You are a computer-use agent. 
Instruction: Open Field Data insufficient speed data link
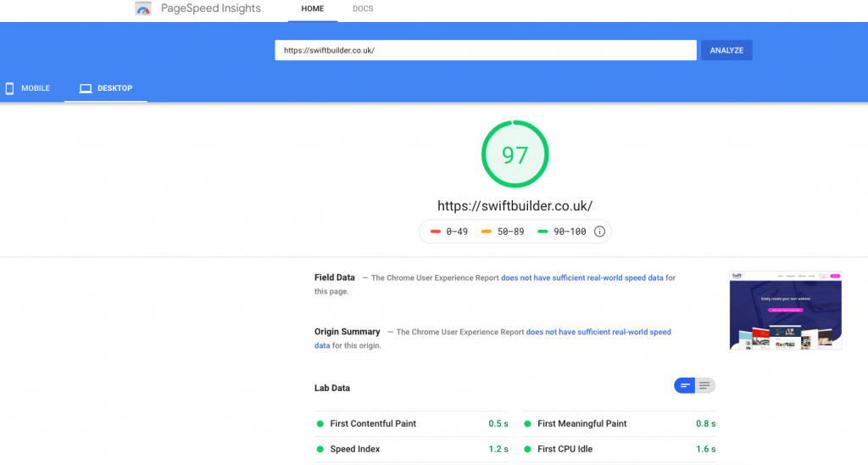click(582, 277)
